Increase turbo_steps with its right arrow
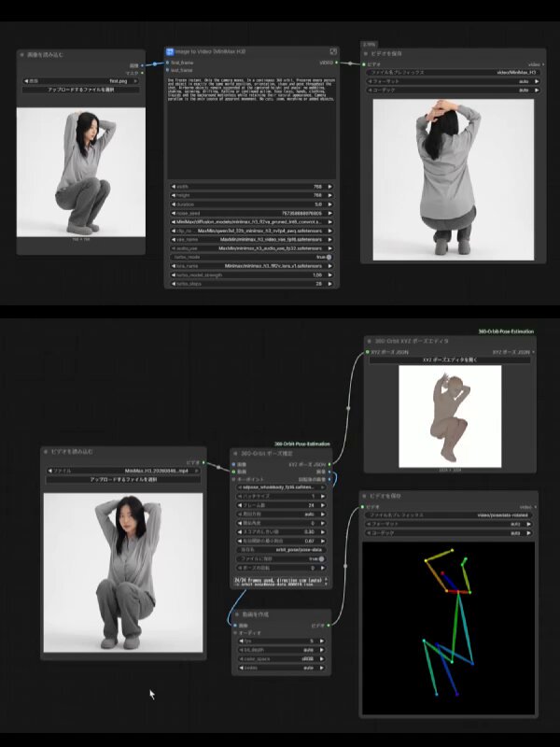This screenshot has width=560, height=747. pos(330,284)
